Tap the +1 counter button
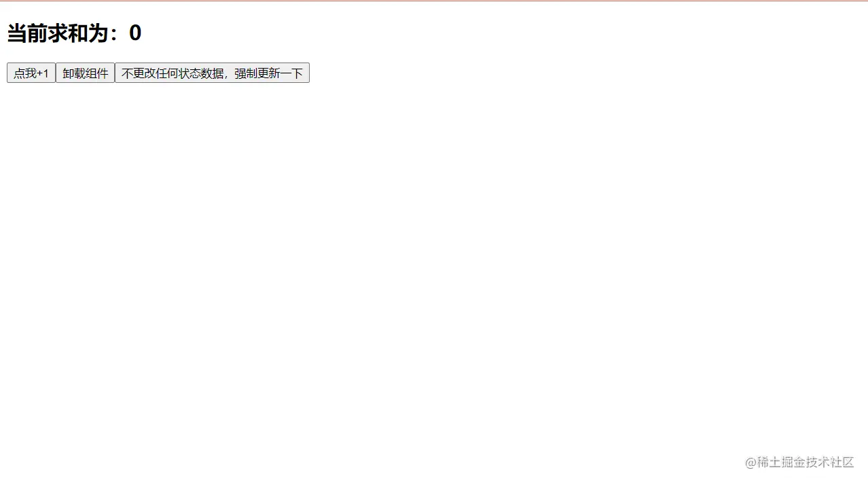 click(x=31, y=73)
